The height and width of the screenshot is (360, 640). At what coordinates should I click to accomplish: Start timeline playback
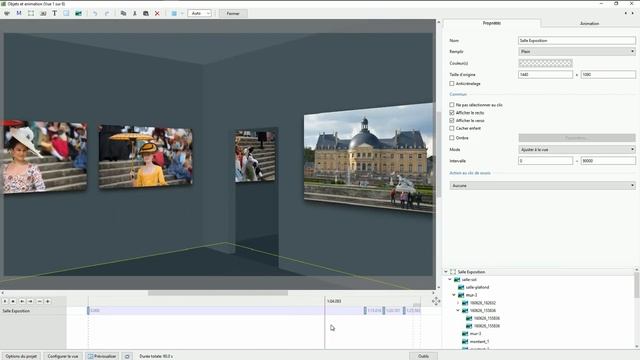5,301
